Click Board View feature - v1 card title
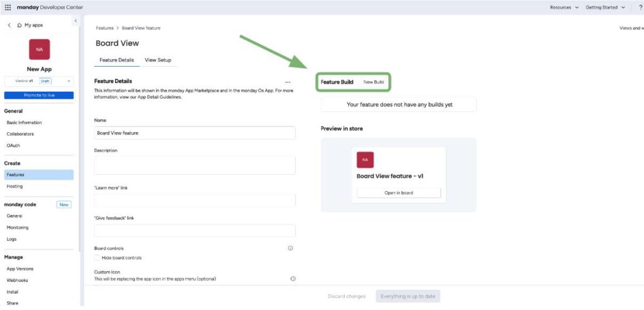644x310 pixels. [x=390, y=175]
